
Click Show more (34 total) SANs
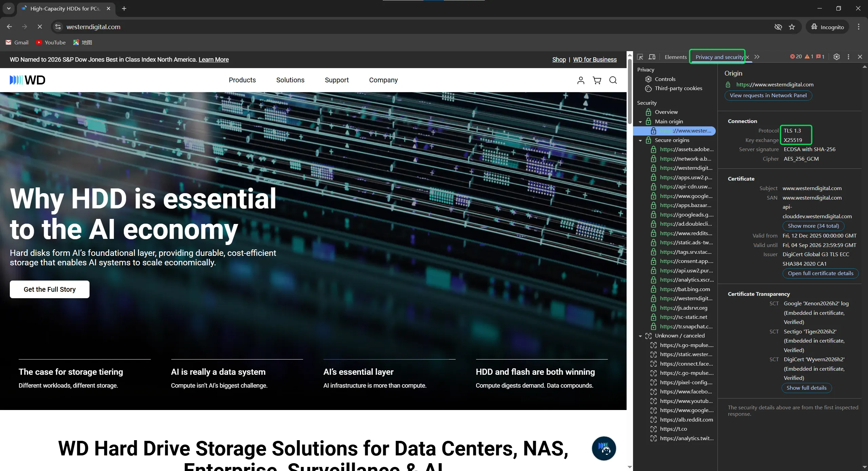[x=813, y=226]
